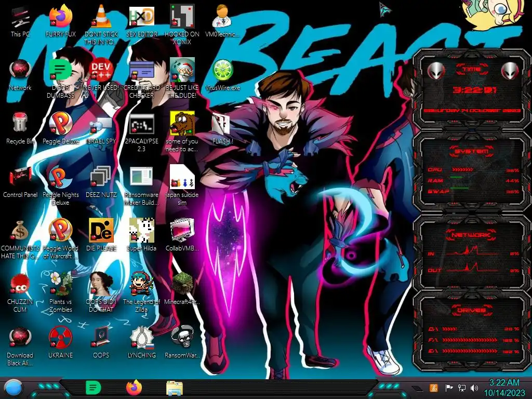Open Firefox from the taskbar

pyautogui.click(x=134, y=388)
